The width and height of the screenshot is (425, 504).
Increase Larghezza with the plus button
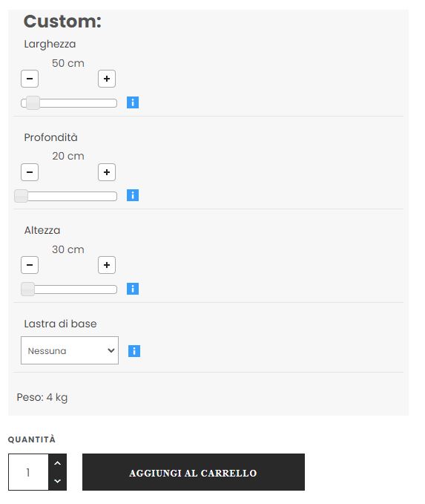tap(107, 79)
